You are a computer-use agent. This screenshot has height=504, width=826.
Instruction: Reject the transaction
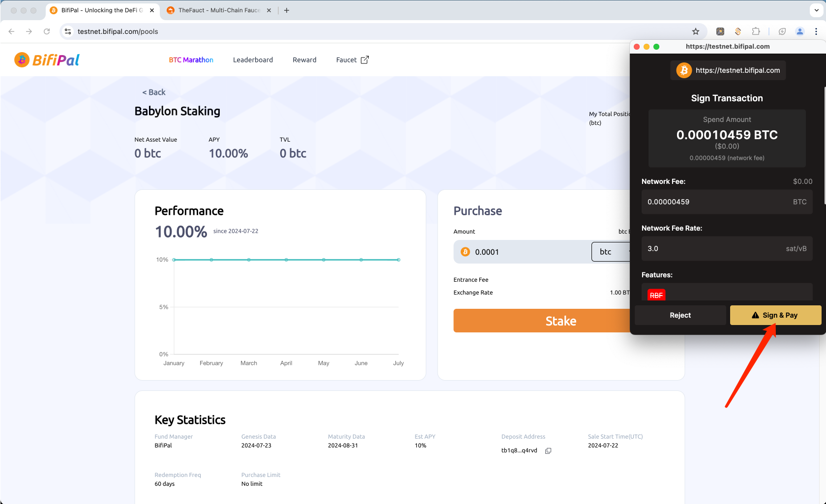pos(680,315)
